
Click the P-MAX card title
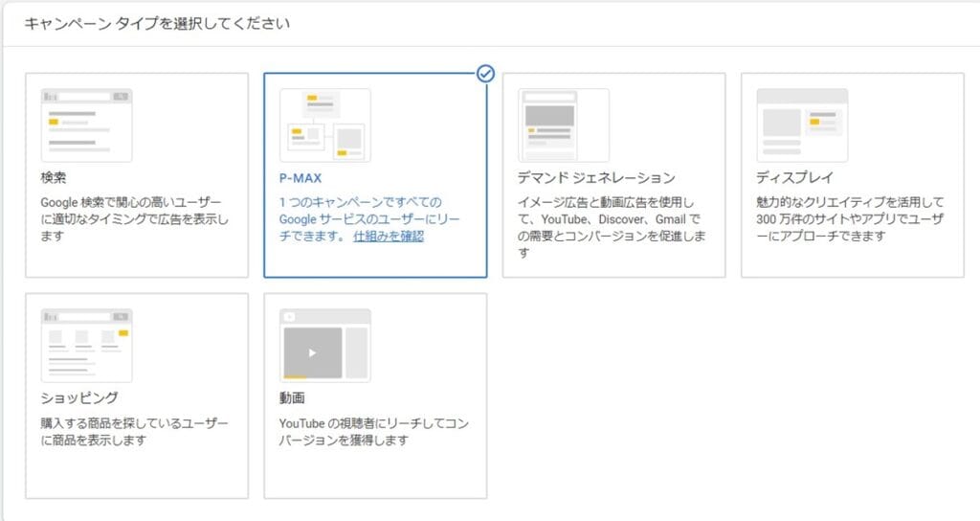point(300,177)
